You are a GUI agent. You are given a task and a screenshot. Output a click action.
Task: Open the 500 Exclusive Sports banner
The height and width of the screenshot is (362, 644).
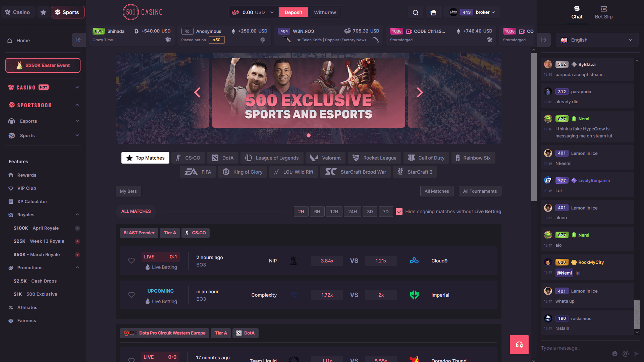point(309,93)
